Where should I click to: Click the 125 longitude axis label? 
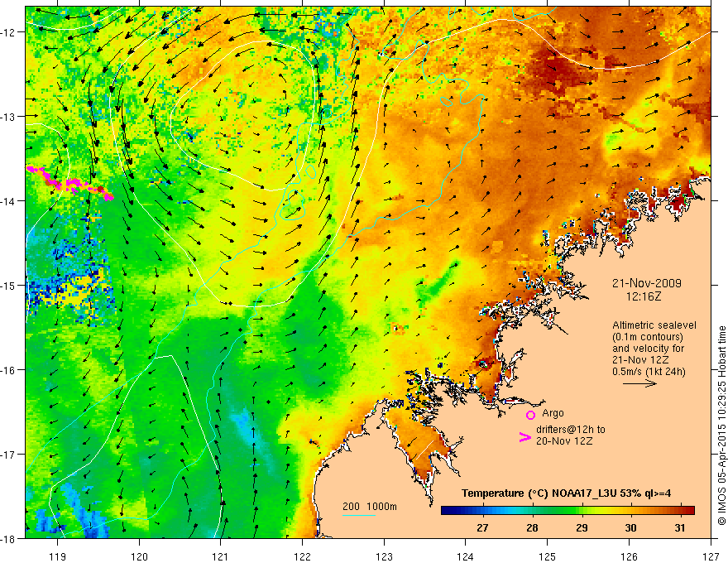(548, 556)
